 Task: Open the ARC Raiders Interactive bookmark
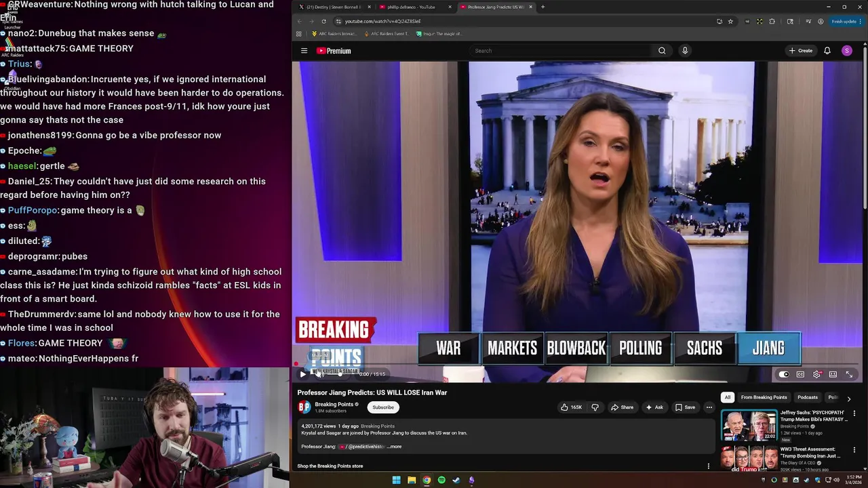pyautogui.click(x=334, y=33)
